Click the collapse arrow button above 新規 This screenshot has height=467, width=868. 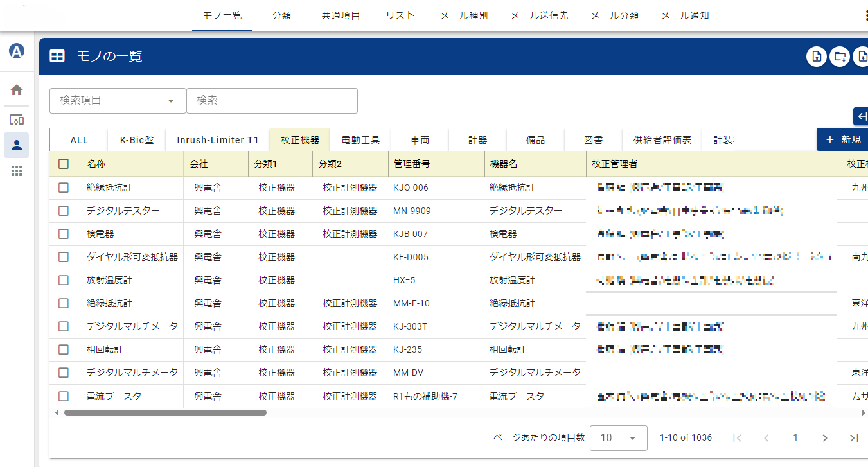[861, 116]
